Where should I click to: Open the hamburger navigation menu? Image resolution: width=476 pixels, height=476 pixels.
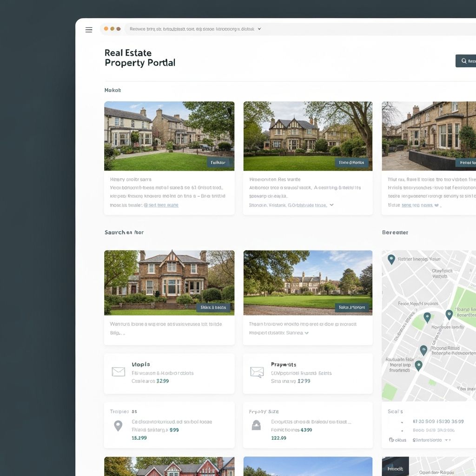(89, 29)
